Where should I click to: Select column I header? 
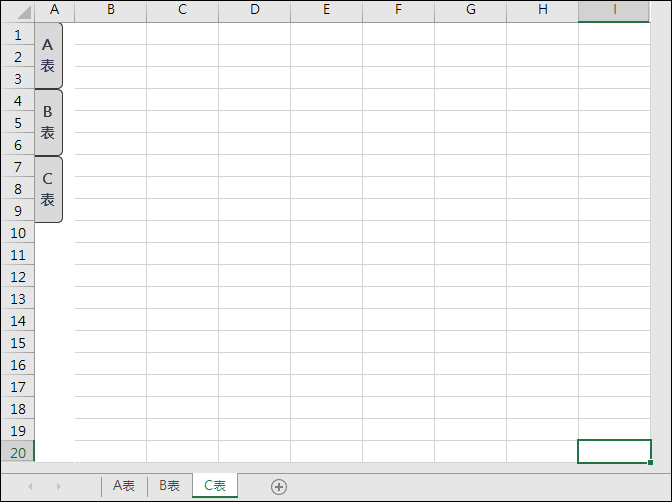614,10
